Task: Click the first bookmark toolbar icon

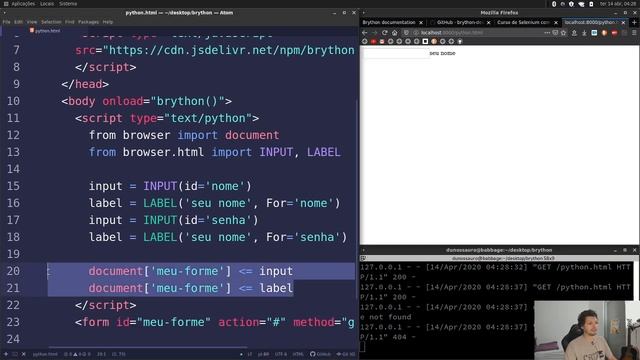Action: 365,41
